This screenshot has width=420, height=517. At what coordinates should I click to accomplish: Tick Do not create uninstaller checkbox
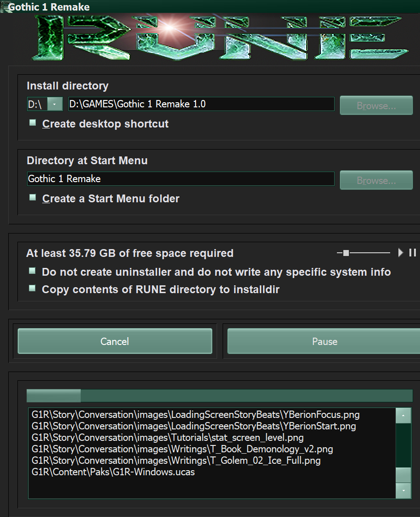tap(32, 271)
